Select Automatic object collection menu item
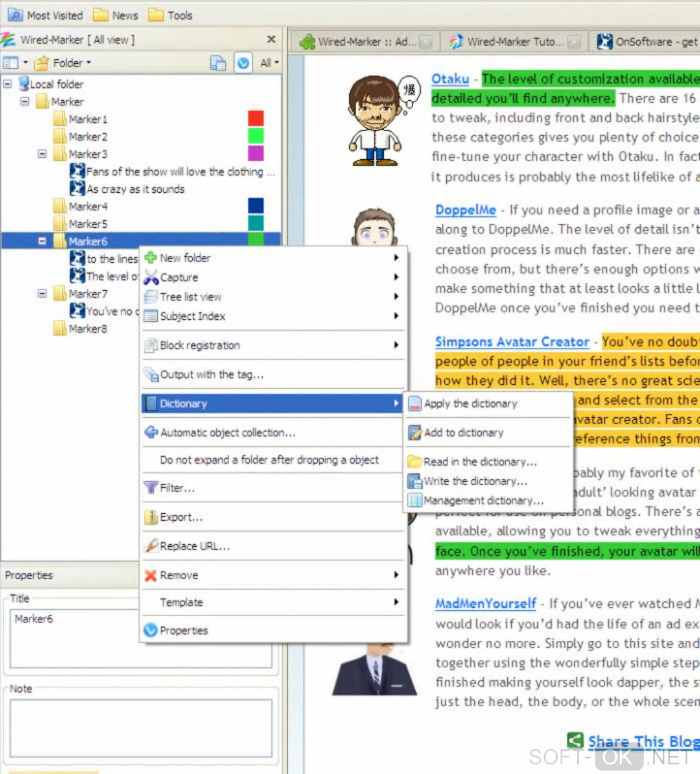 (273, 432)
